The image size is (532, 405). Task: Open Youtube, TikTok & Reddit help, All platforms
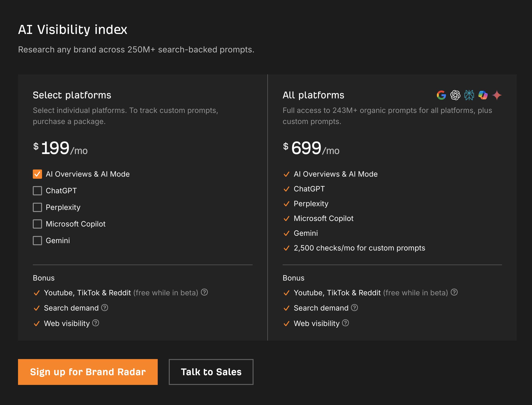coord(454,292)
